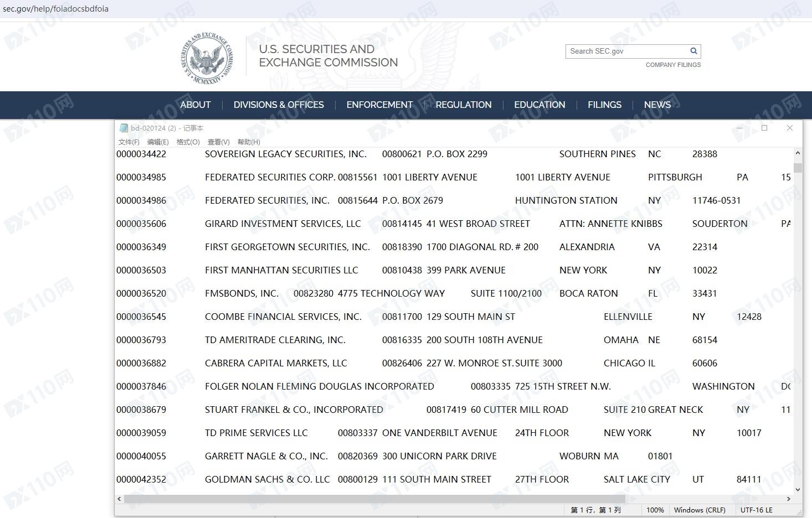812x518 pixels.
Task: Click address 300 UNICORN PARK DRIVE
Action: coord(439,456)
